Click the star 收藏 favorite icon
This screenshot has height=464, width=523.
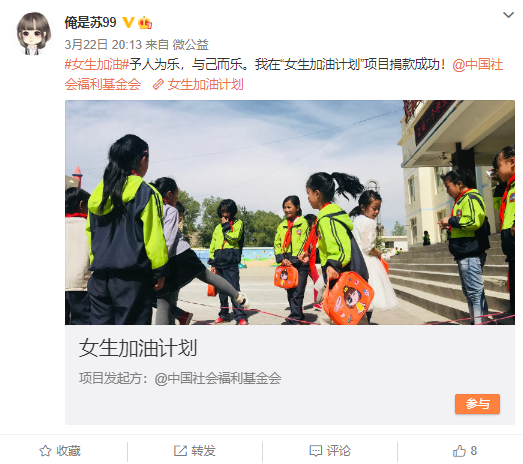[x=45, y=451]
